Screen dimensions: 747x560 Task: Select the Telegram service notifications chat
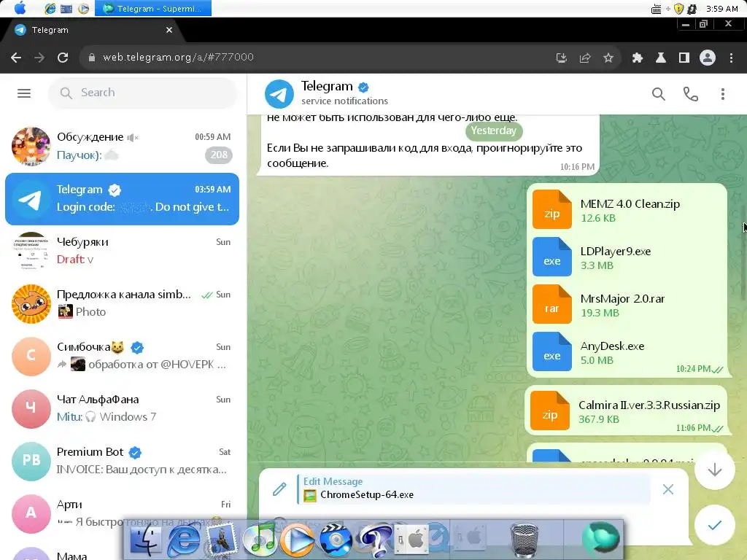point(122,198)
